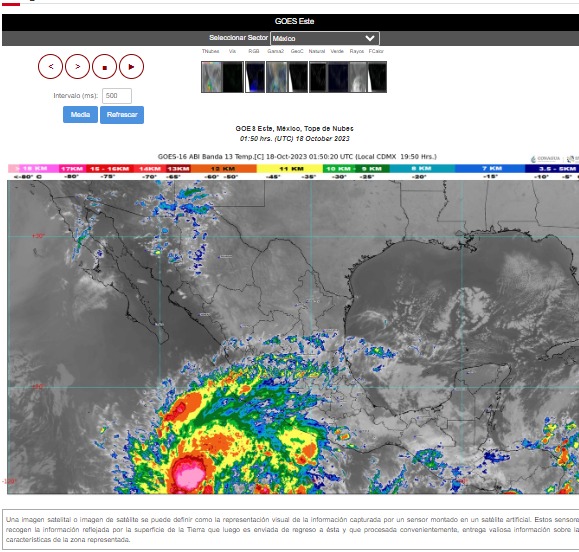Stop the satellite animation loop
Image resolution: width=579 pixels, height=552 pixels.
(x=105, y=67)
